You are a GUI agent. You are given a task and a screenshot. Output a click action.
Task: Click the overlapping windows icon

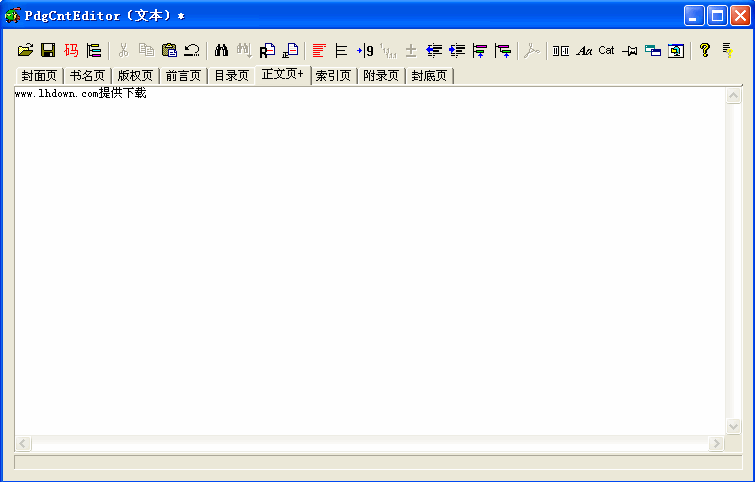[x=652, y=50]
